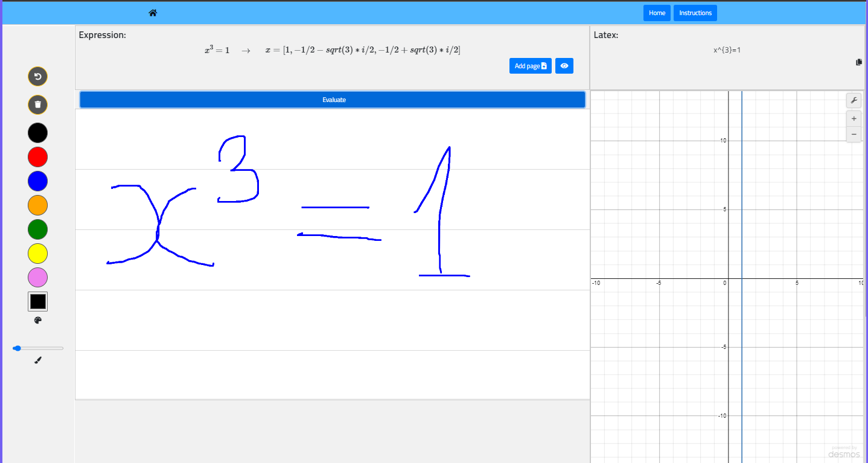Open the Instructions page
Screen dimensions: 868x463
[x=695, y=13]
